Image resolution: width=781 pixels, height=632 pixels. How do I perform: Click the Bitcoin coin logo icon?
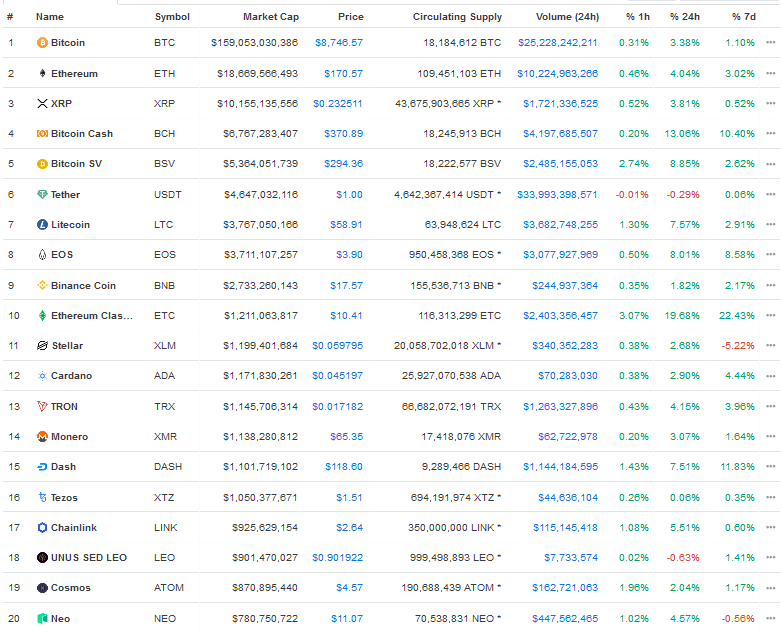[42, 43]
